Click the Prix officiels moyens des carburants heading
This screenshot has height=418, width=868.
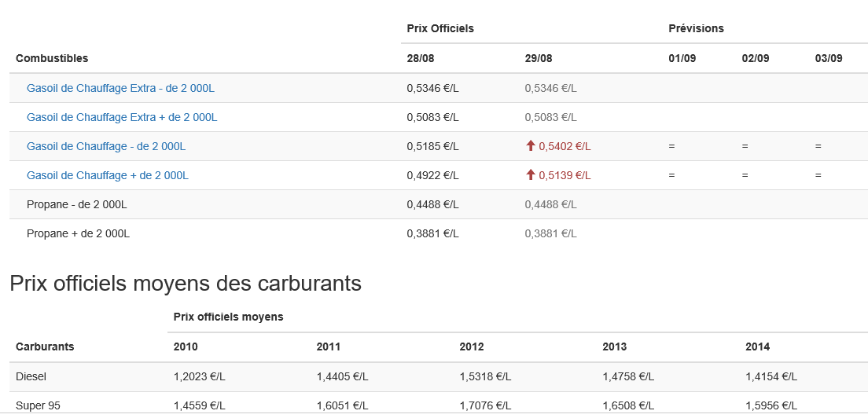point(186,283)
